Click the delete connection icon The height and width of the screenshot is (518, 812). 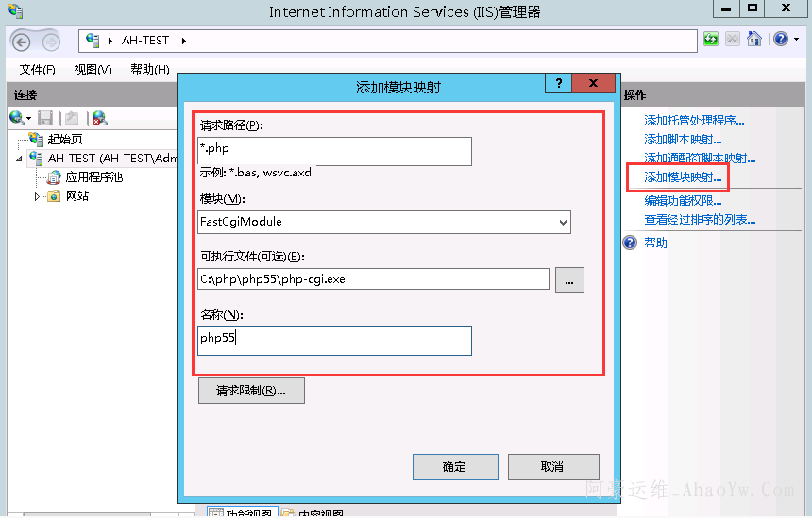(99, 118)
